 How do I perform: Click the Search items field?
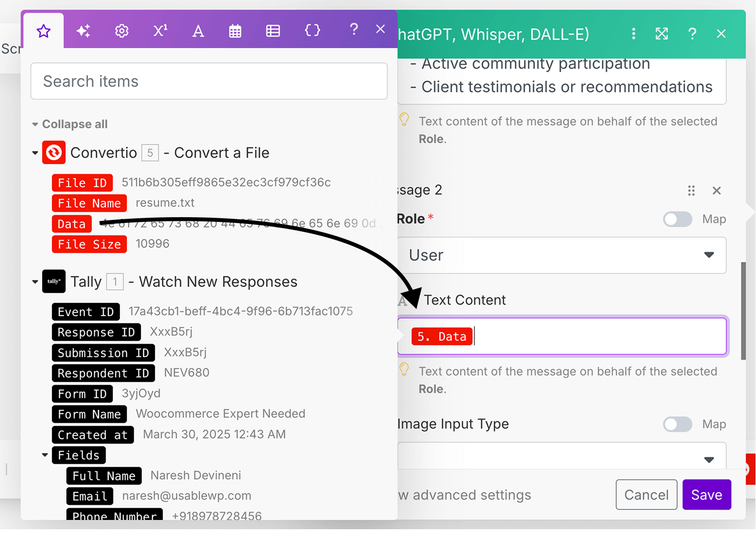pos(209,81)
